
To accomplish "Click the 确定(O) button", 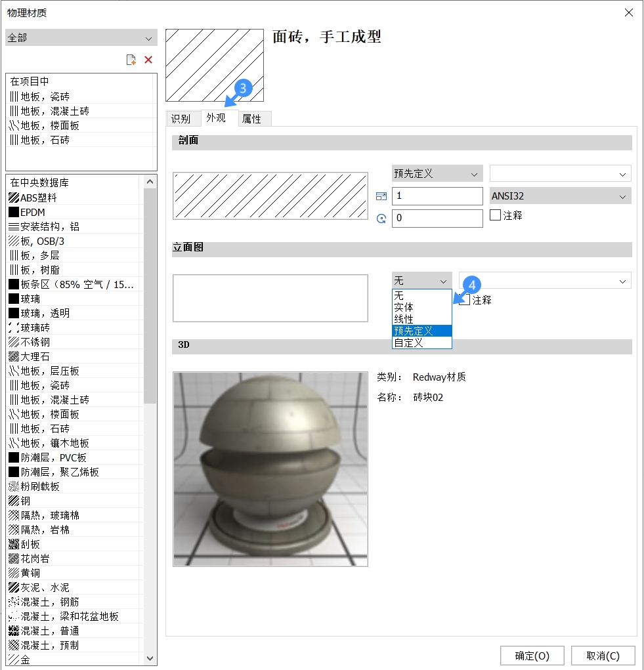I will click(532, 656).
